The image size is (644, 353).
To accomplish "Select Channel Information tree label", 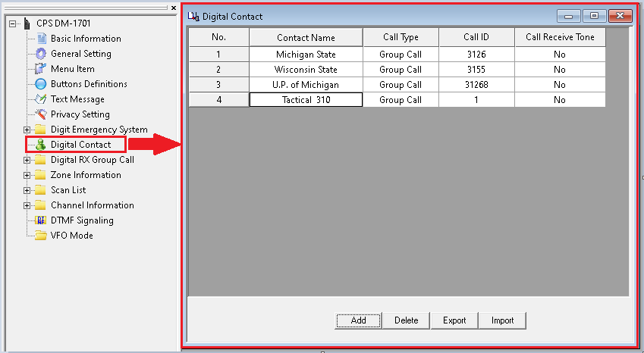I will pos(93,205).
